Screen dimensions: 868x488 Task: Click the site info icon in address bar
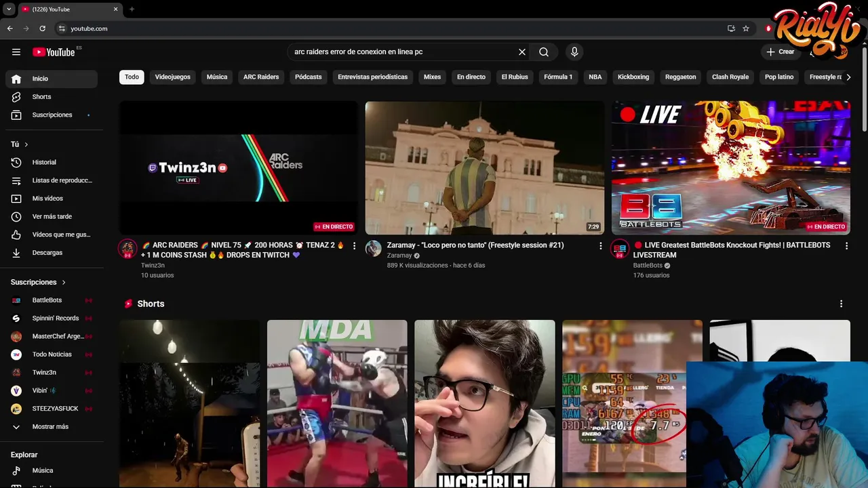point(62,28)
